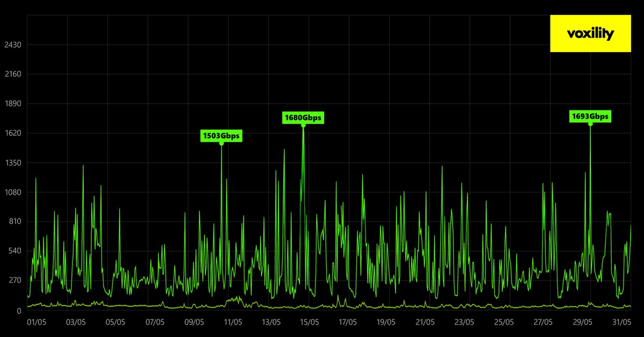Click the y-axis value 1890
The image size is (644, 337).
(12, 104)
